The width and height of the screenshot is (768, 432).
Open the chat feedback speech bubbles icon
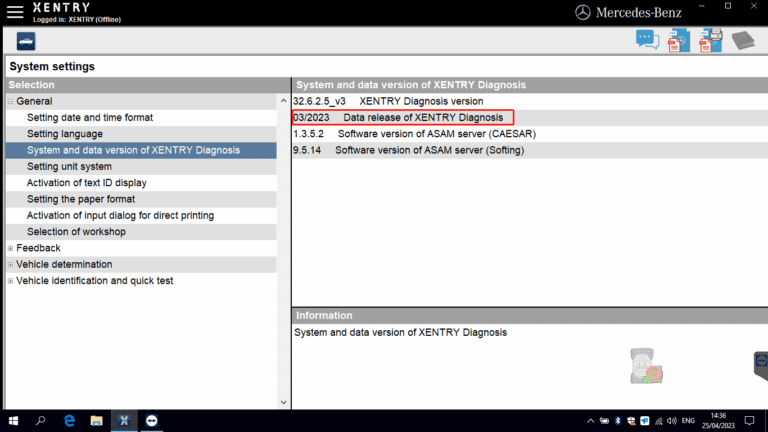(647, 40)
